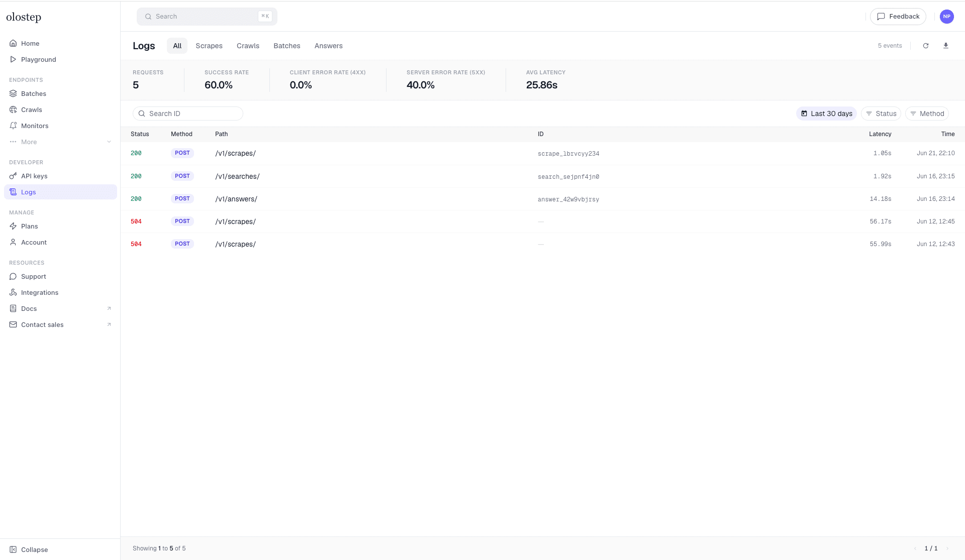Viewport: 965px width, 560px height.
Task: Open the Integrations page
Action: [60, 292]
